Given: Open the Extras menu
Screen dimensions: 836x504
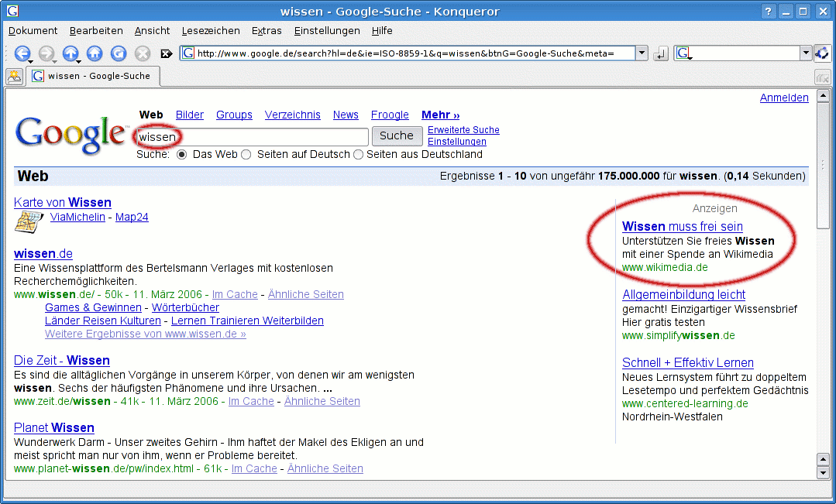Looking at the screenshot, I should click(267, 31).
